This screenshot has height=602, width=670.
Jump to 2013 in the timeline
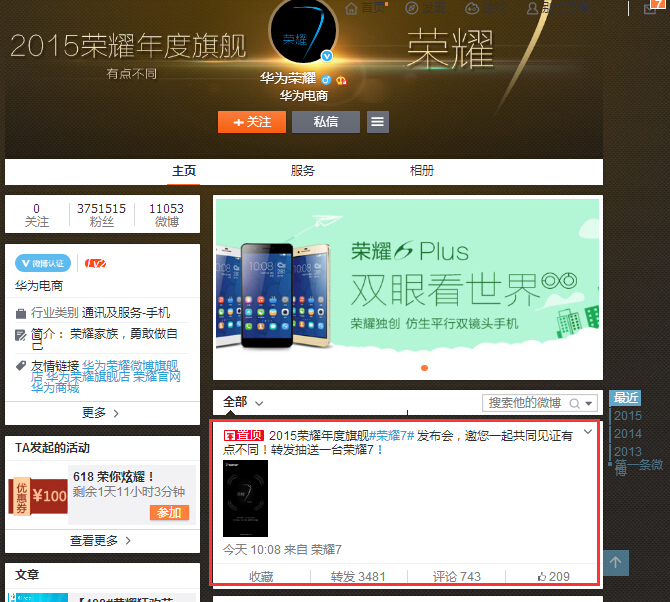(628, 452)
